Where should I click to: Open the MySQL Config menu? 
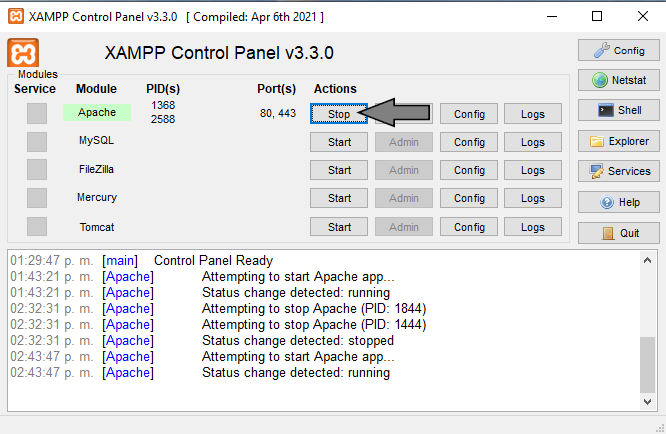(469, 142)
